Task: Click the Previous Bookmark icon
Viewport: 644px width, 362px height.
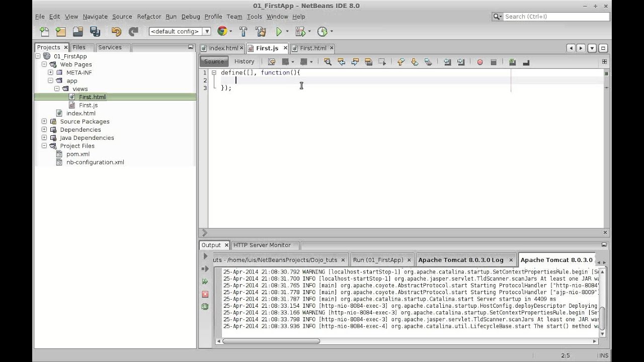Action: (401, 62)
